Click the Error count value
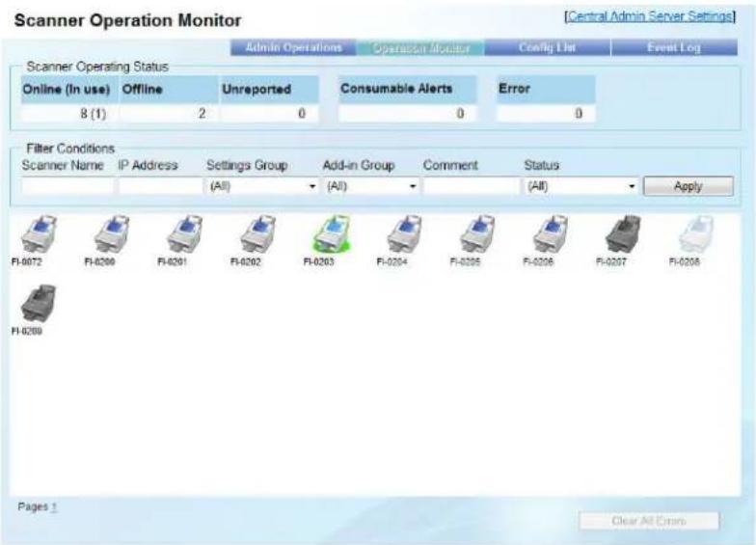 (579, 114)
